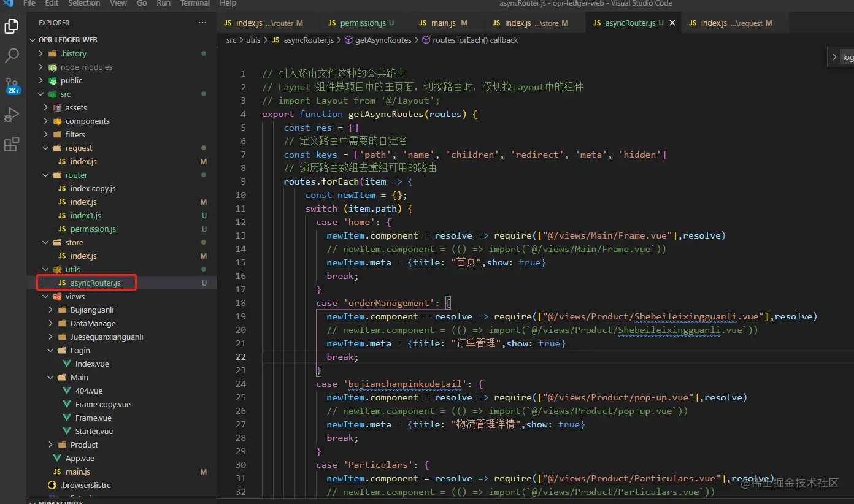Expand the collapsed log panel chevron

click(834, 57)
